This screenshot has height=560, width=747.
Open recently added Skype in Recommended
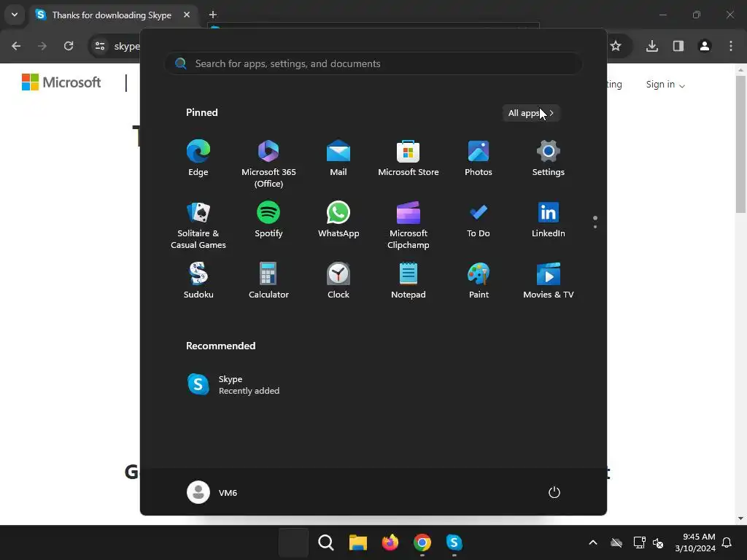point(233,385)
